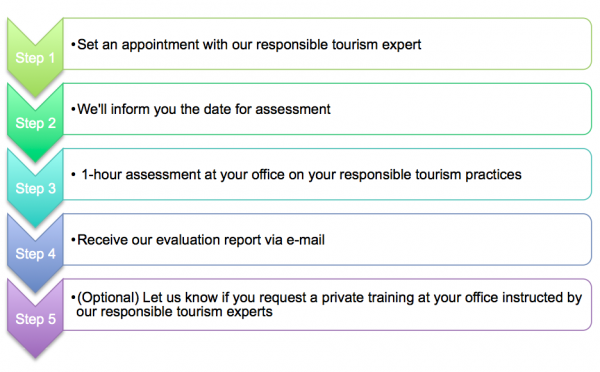Select the '1-hour assessment' description box

[328, 174]
